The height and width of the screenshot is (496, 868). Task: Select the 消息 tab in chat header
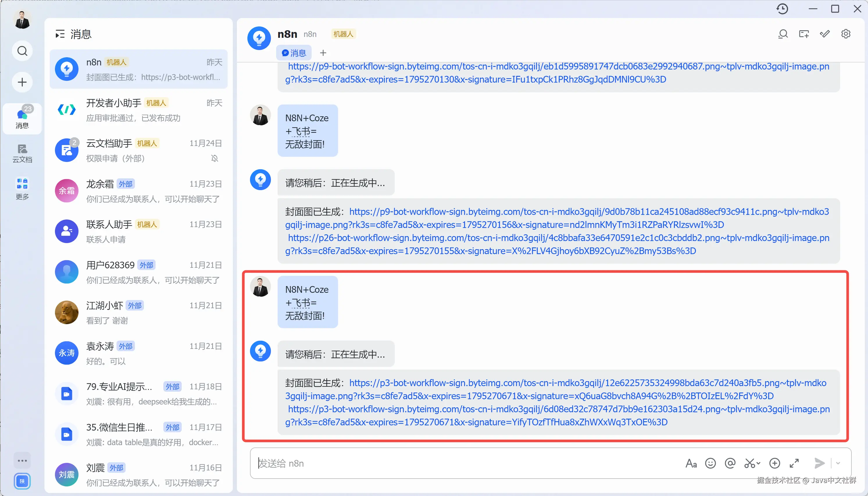click(294, 53)
